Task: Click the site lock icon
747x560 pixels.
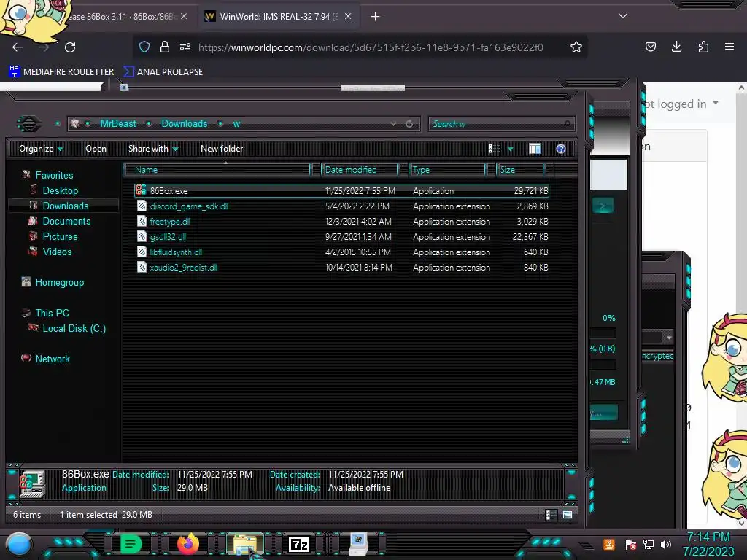Action: click(165, 47)
